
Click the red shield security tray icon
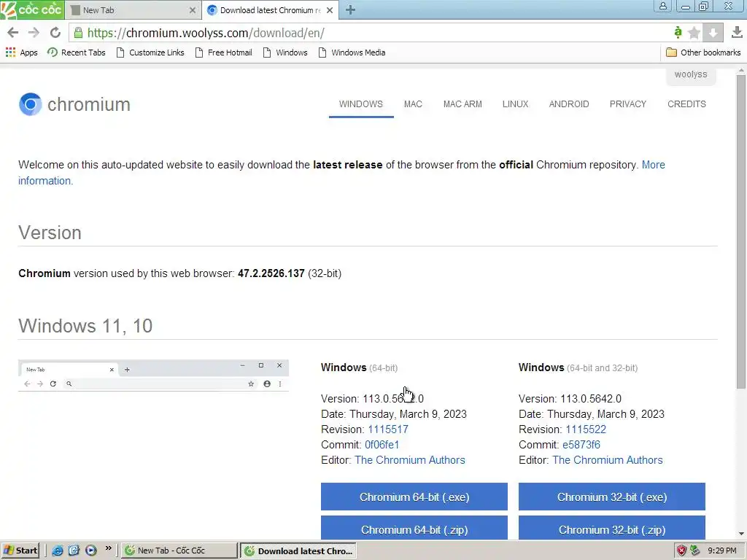682,551
